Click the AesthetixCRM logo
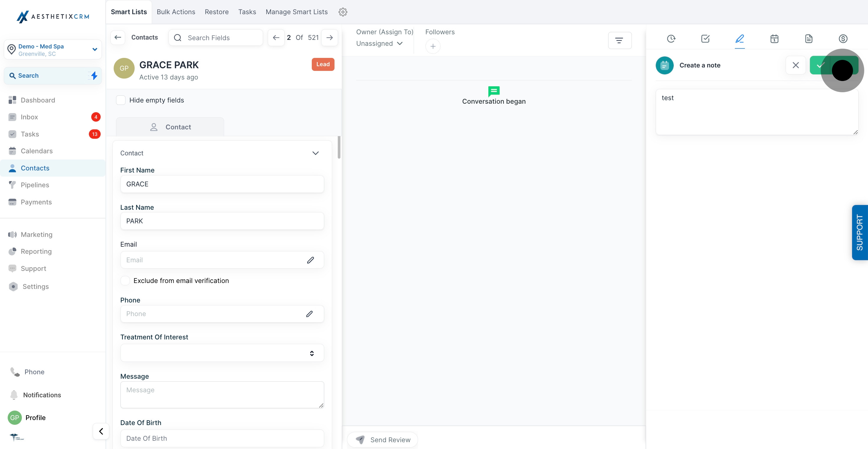Viewport: 868px width, 449px height. point(53,17)
